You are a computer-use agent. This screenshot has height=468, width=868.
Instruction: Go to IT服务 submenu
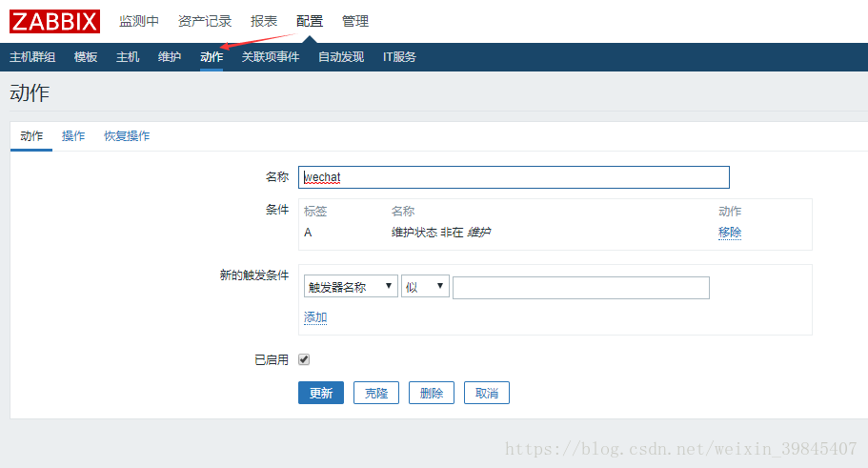pyautogui.click(x=399, y=57)
